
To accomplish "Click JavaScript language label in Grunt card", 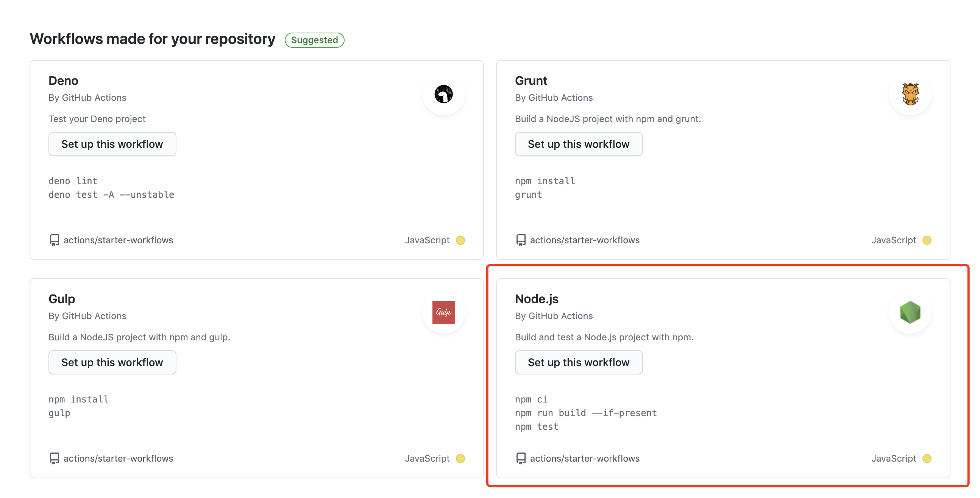I will click(894, 240).
